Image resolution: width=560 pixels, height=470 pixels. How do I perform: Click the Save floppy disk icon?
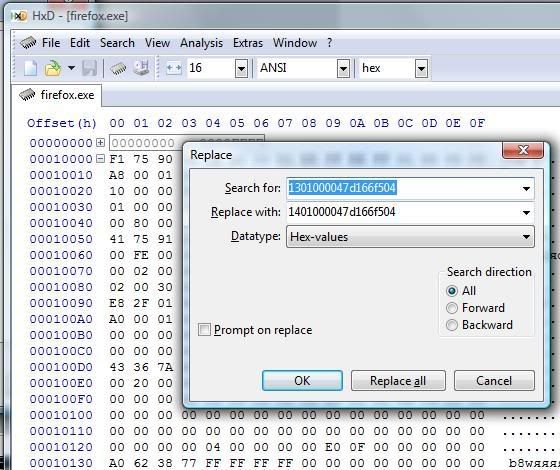(x=89, y=68)
